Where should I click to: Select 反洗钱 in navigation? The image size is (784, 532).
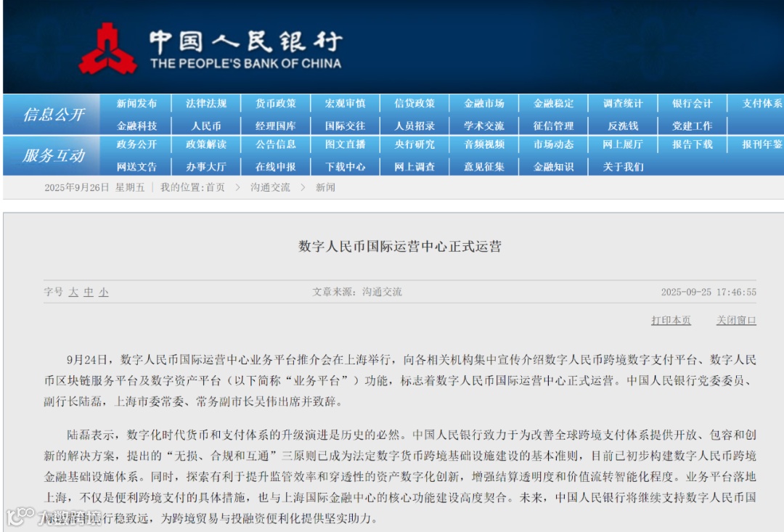tap(623, 126)
